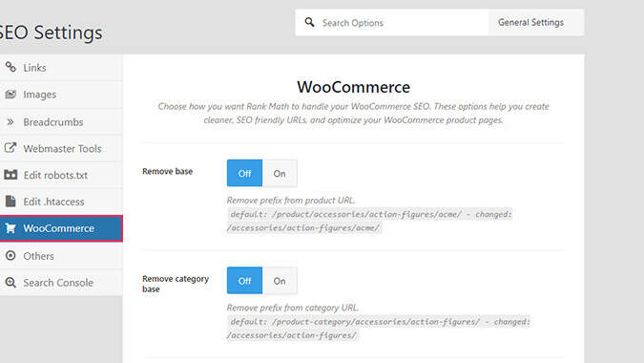
Task: Turn Remove category base On
Action: [280, 280]
